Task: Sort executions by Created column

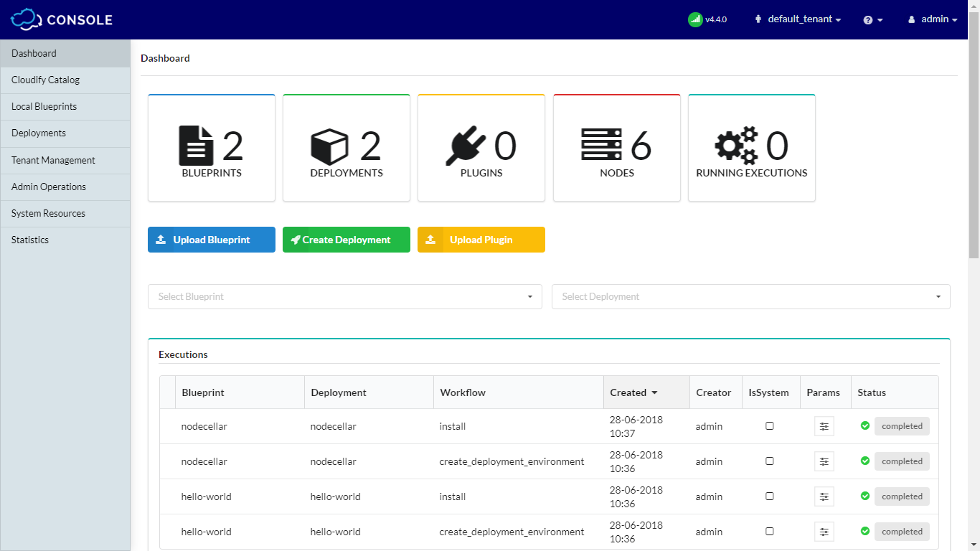Action: click(646, 392)
